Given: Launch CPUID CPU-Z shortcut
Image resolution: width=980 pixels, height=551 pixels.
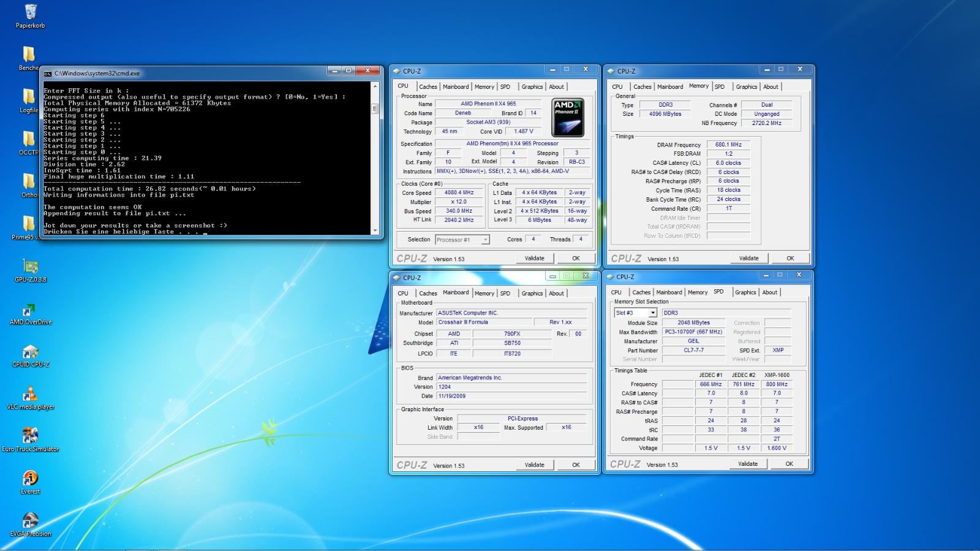Looking at the screenshot, I should pyautogui.click(x=30, y=351).
